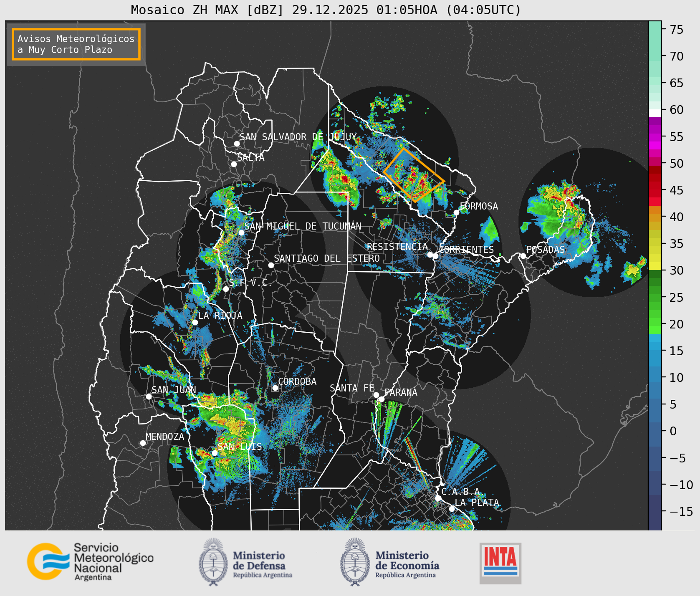
Task: Click the 75 dBZ colorbar label
Action: 677,30
